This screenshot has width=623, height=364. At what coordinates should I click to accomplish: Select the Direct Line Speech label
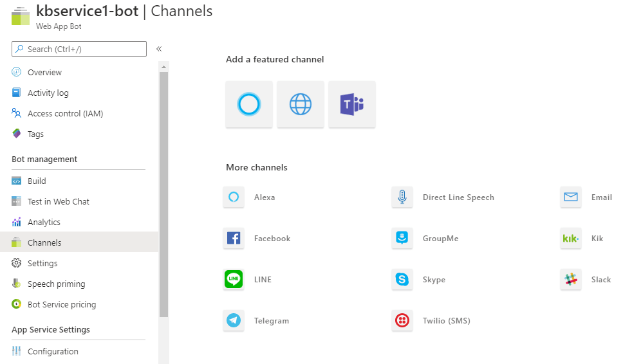458,197
